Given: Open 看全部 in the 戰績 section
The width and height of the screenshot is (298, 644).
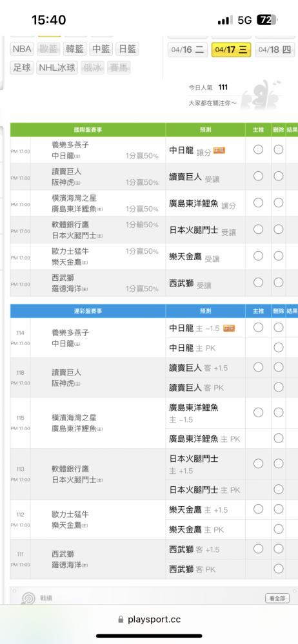Looking at the screenshot, I should pos(277,598).
